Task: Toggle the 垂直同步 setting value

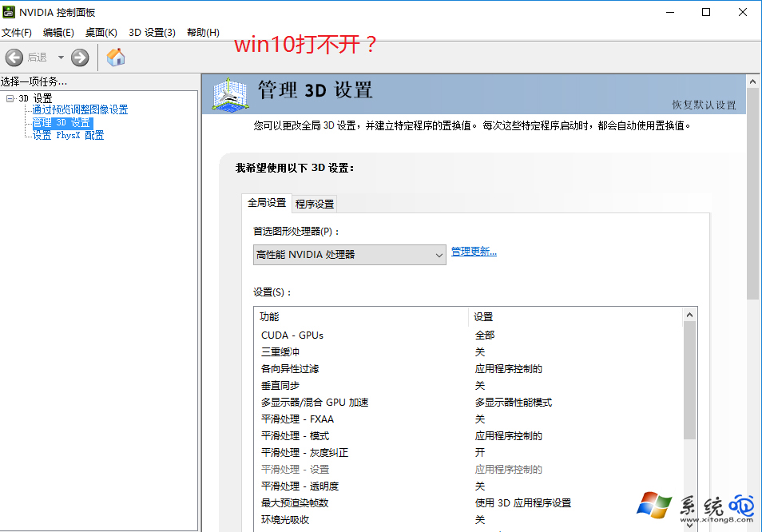Action: 479,385
